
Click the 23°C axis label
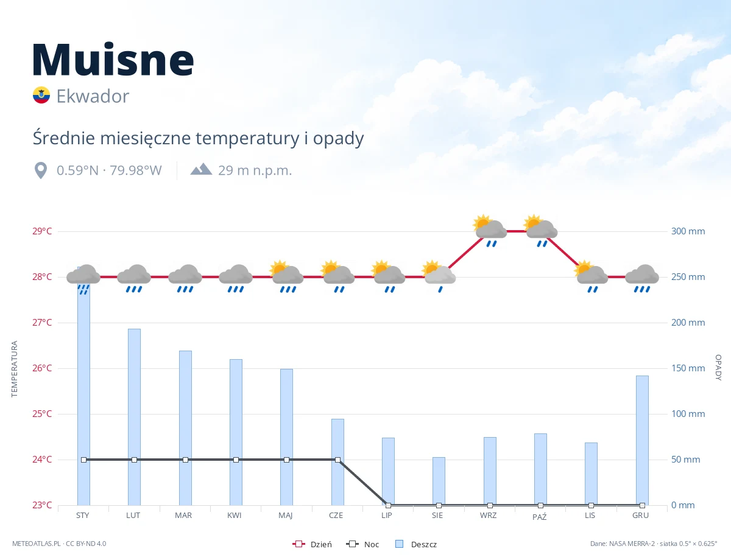tap(42, 505)
